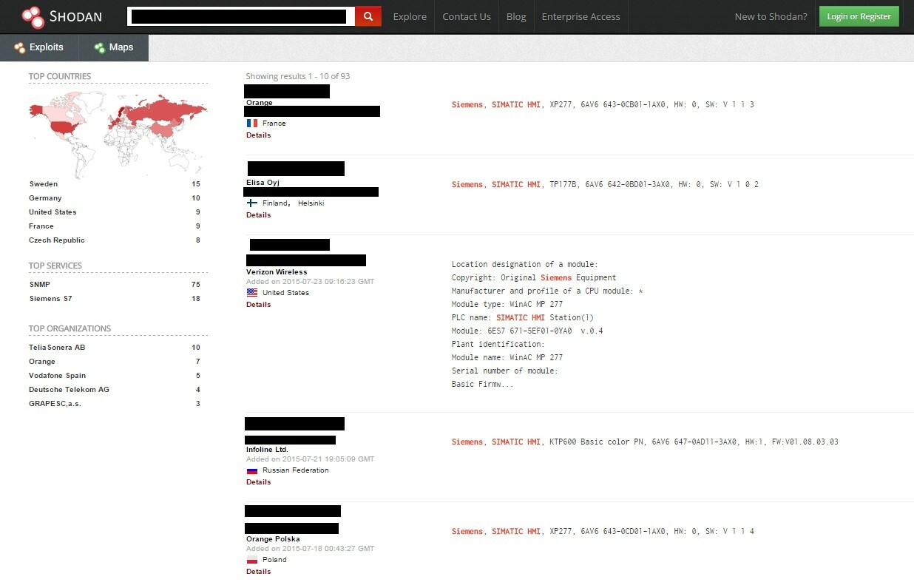Click the Finland flag icon
This screenshot has height=588, width=914.
[252, 203]
